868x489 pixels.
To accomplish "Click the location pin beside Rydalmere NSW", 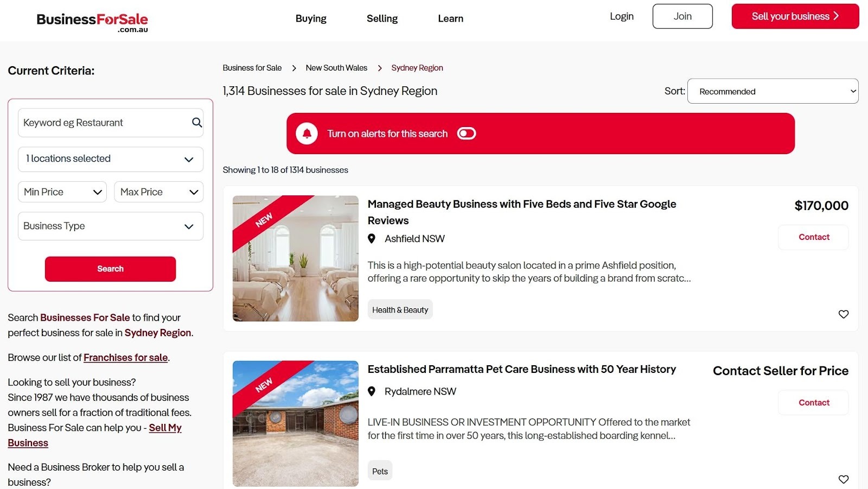I will pos(372,391).
